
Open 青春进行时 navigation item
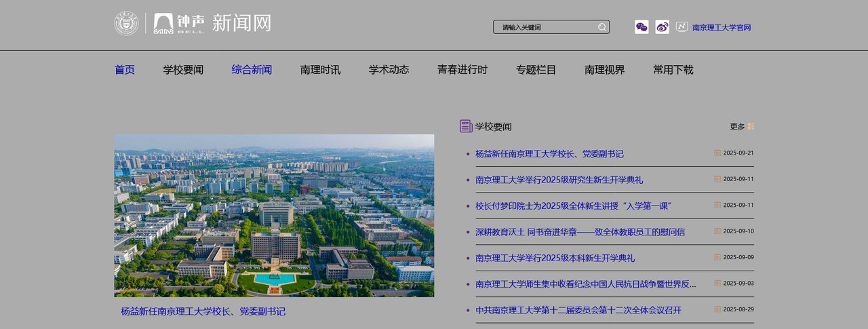[462, 70]
